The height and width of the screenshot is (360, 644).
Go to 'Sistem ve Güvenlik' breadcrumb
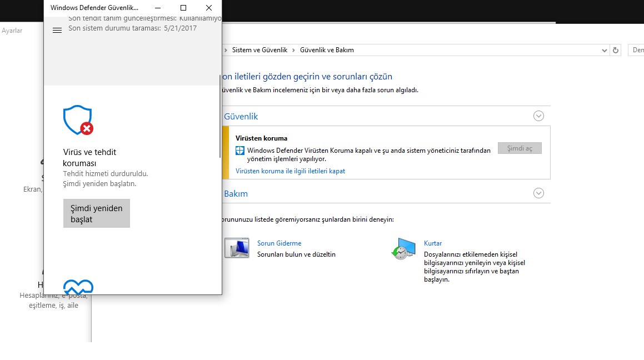point(259,50)
